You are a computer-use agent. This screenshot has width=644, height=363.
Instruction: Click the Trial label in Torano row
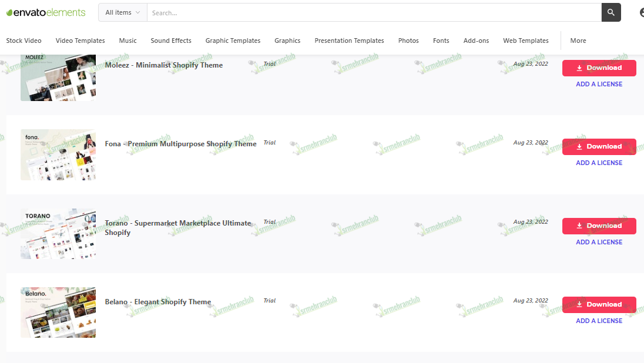coord(270,222)
